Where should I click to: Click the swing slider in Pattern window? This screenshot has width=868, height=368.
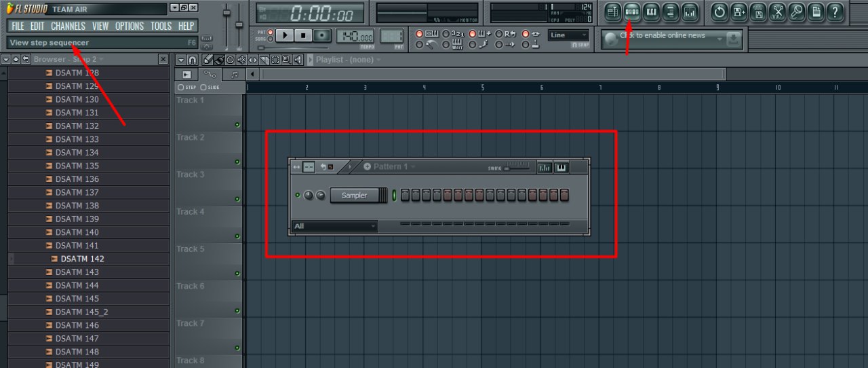tap(517, 168)
